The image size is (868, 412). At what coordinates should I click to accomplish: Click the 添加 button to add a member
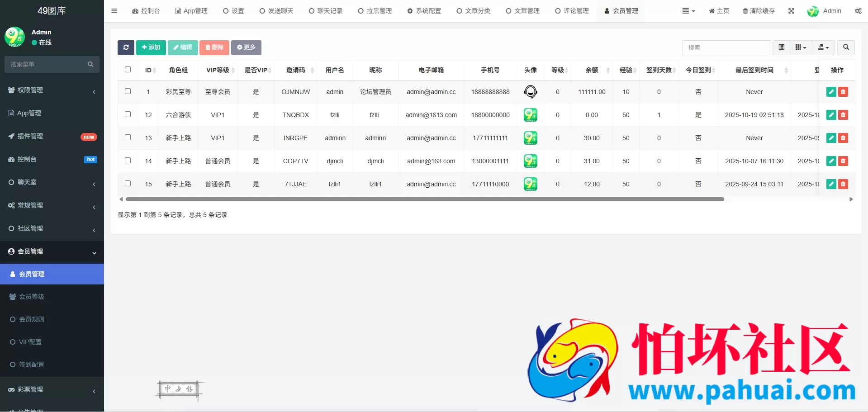(x=151, y=47)
